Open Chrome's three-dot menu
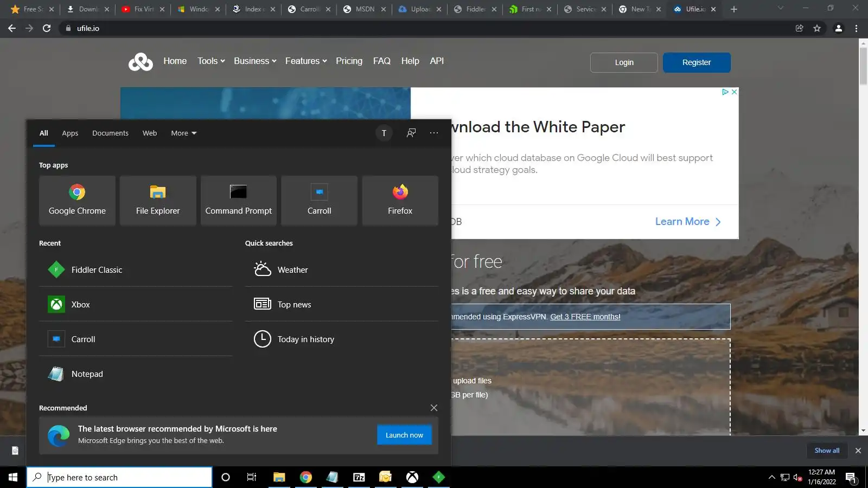Screen dimensions: 868x488 point(857,28)
